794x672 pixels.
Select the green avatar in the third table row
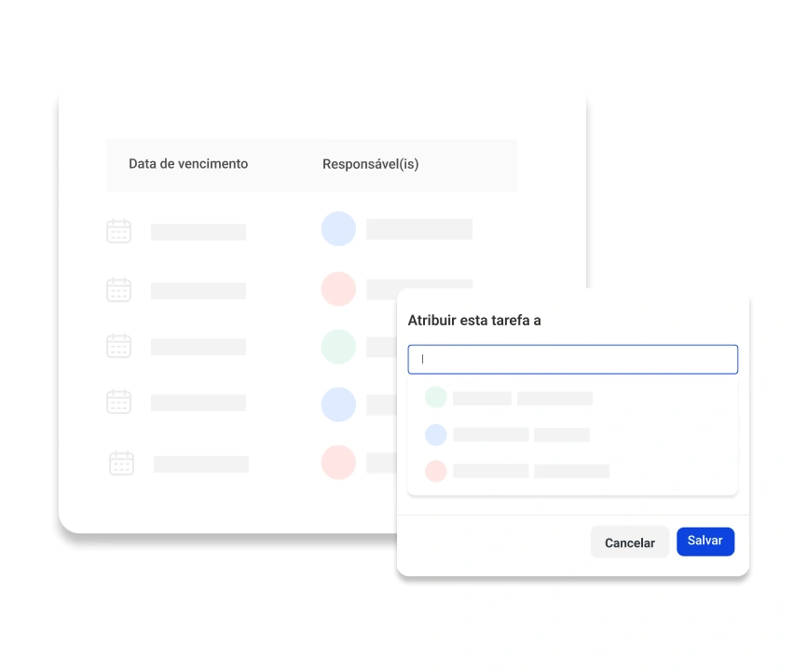[x=338, y=346]
